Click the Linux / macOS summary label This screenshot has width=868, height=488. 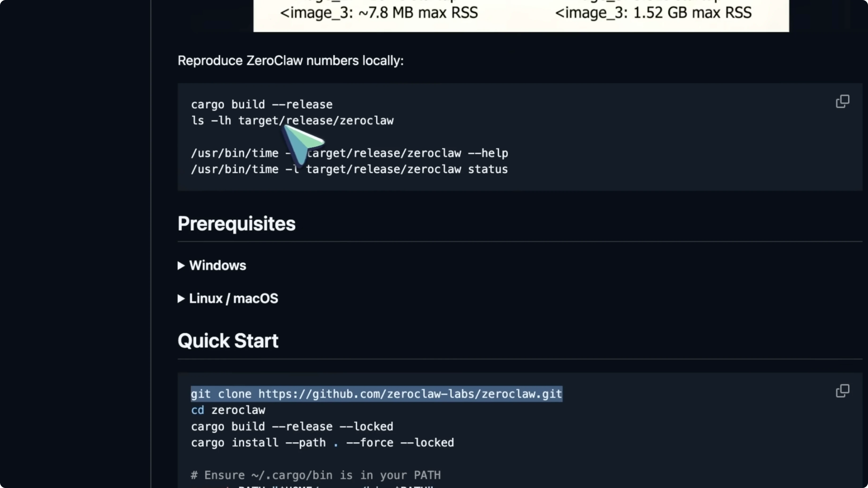(x=234, y=299)
